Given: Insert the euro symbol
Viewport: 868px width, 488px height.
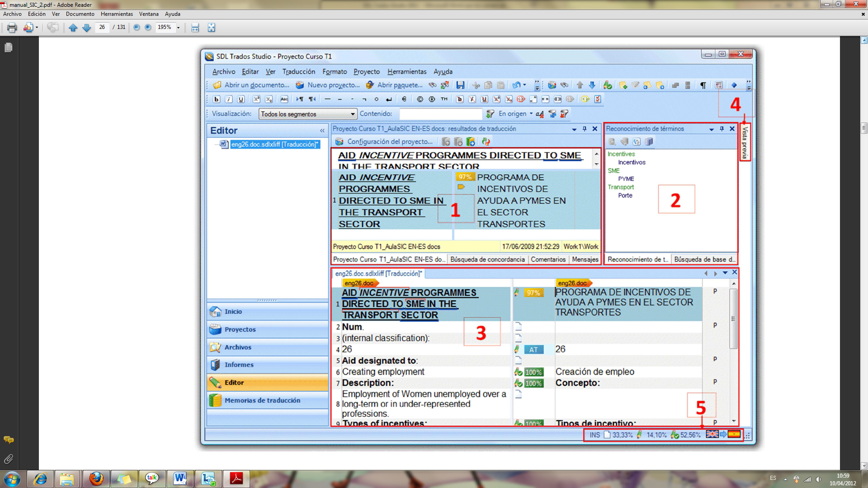Looking at the screenshot, I should [404, 99].
